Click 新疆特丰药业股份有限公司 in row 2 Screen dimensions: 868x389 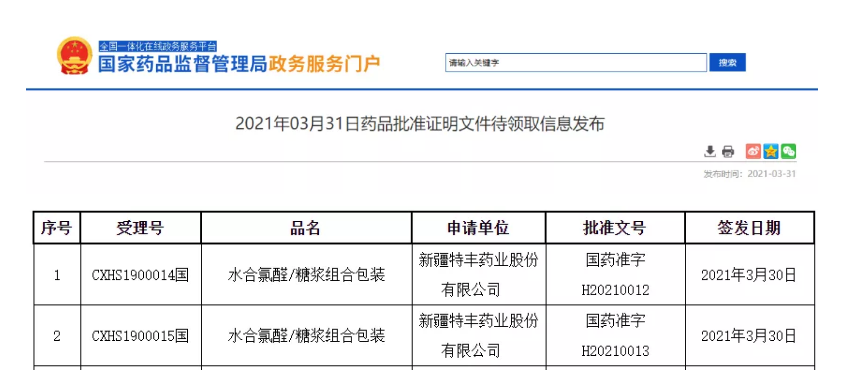(x=478, y=335)
